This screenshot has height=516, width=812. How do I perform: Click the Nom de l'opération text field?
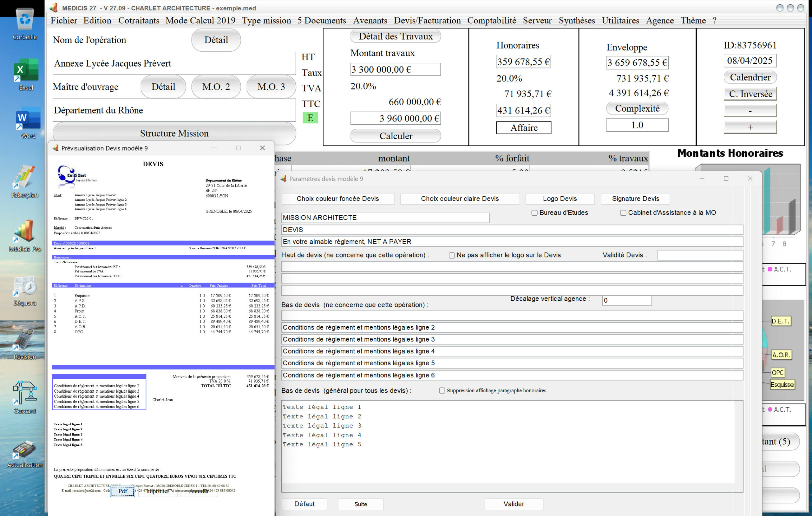coord(174,63)
